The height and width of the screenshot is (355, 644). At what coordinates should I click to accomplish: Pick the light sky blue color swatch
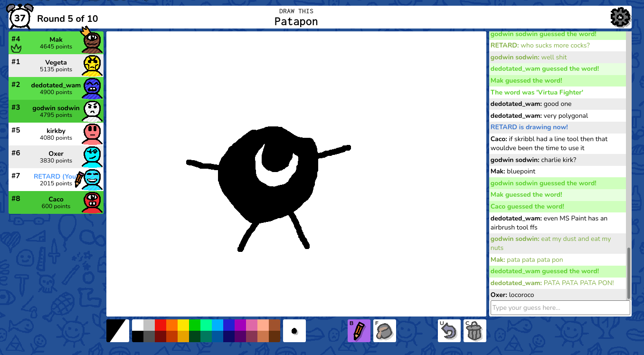[218, 325]
